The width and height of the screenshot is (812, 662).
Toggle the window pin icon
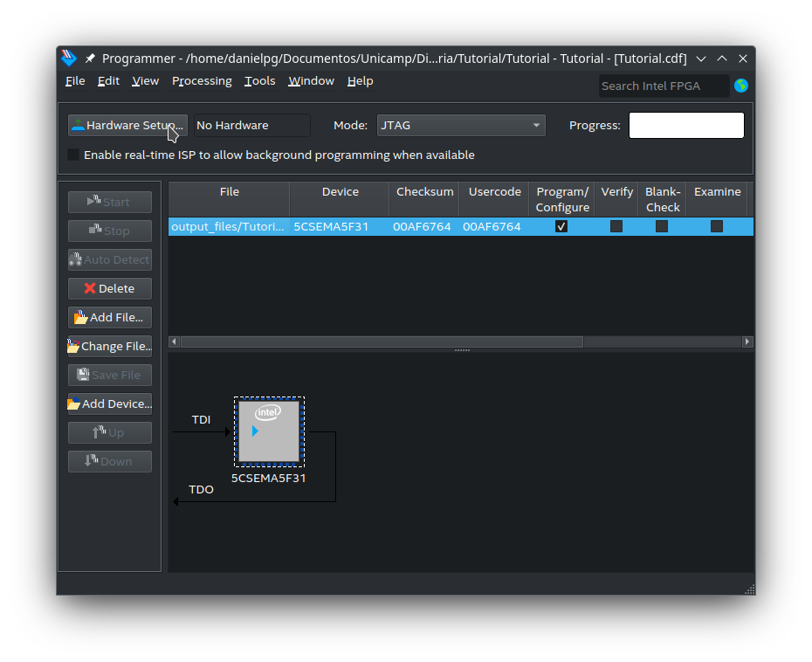click(x=90, y=59)
